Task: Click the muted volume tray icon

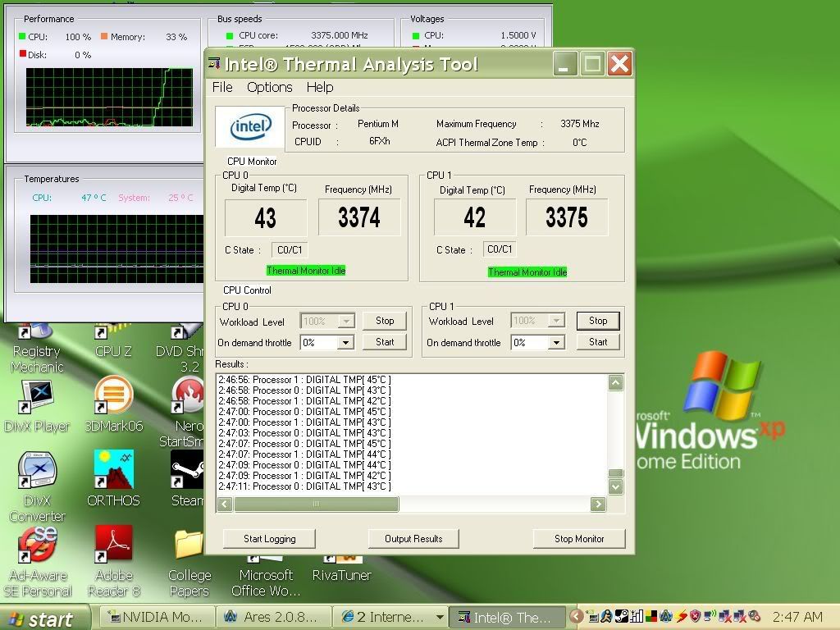Action: [x=755, y=617]
